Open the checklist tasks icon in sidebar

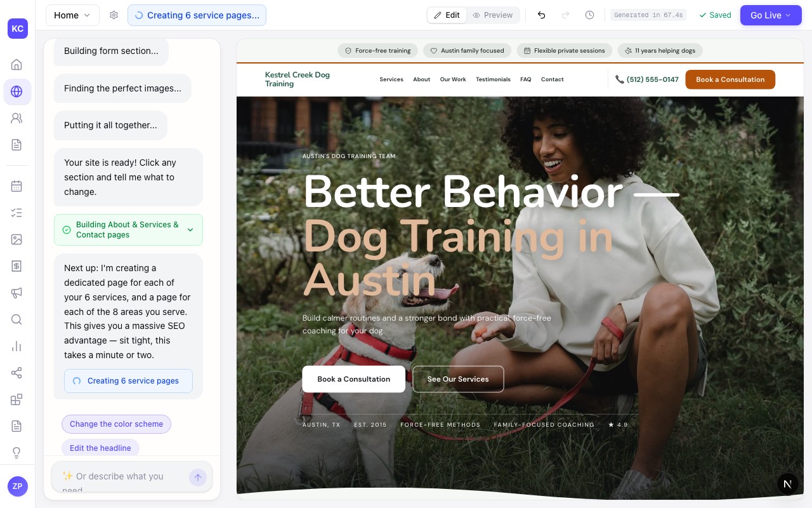[x=17, y=213]
